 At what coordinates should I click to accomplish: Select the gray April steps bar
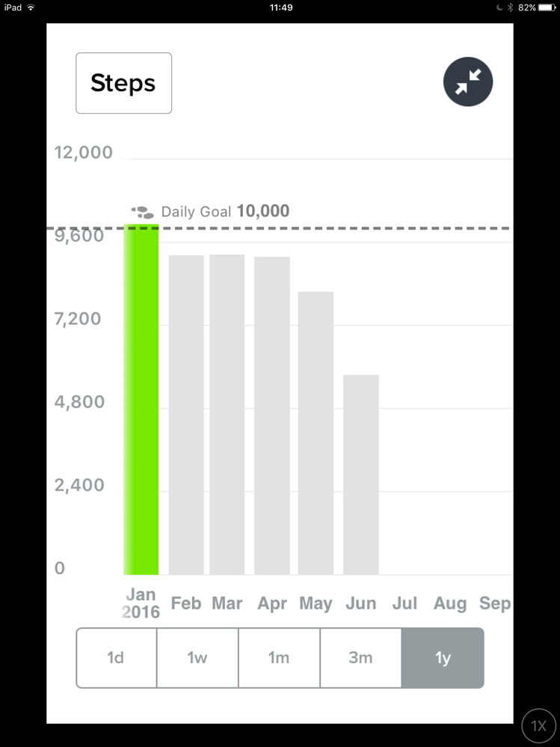point(272,416)
